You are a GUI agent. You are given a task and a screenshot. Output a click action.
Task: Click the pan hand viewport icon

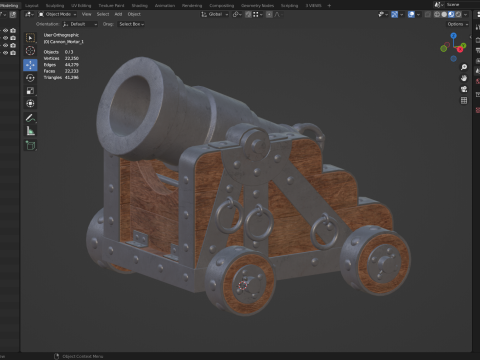point(464,78)
